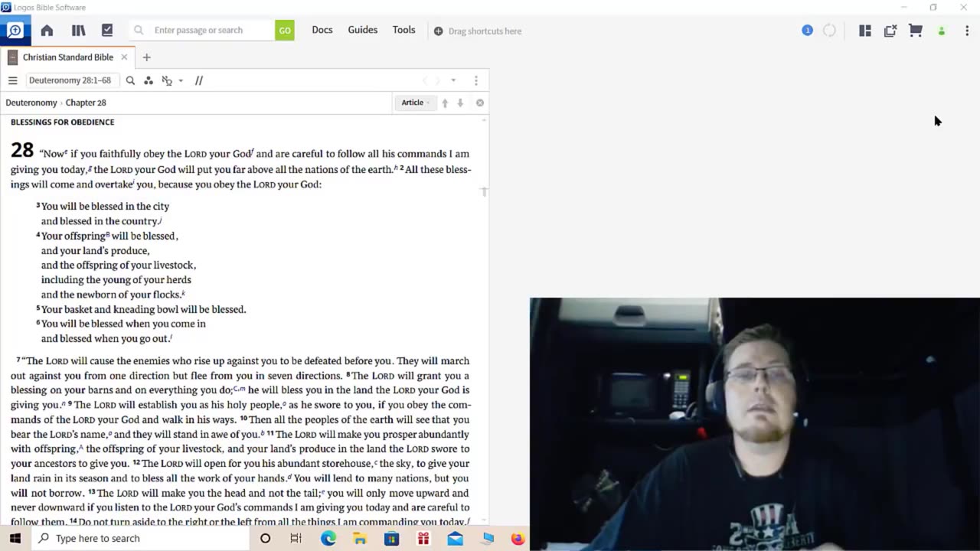Open the application more options menu
Screen dimensions: 980x551
pos(967,31)
